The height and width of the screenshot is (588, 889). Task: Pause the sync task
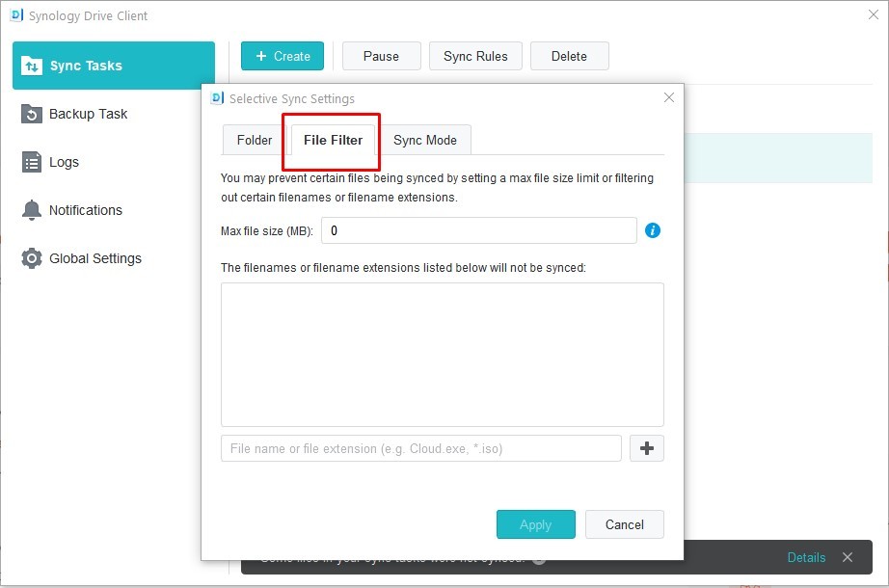381,56
